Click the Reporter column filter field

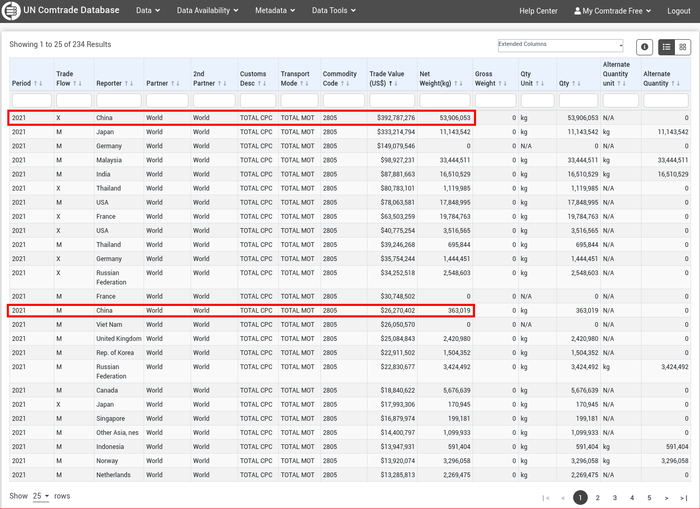point(118,100)
